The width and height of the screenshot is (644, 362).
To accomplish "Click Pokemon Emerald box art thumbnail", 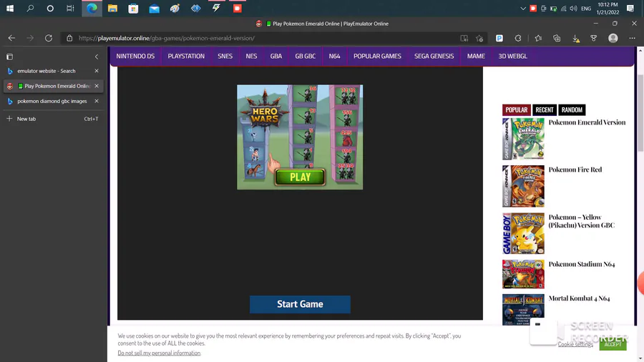I will (x=523, y=139).
